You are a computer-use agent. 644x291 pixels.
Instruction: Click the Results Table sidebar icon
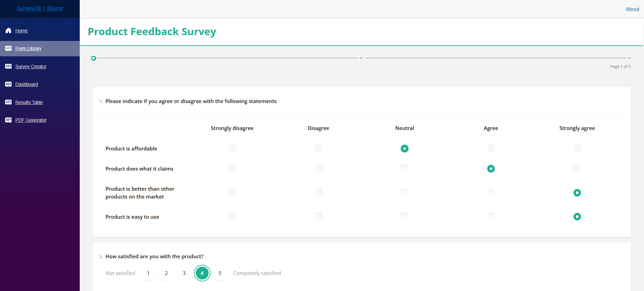click(9, 102)
